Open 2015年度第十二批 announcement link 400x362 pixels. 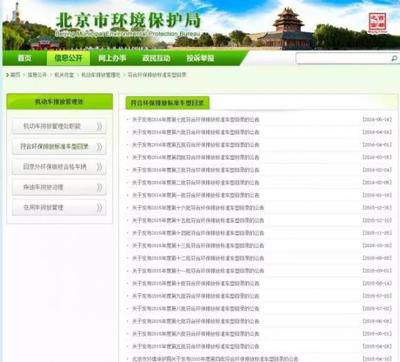(x=198, y=258)
